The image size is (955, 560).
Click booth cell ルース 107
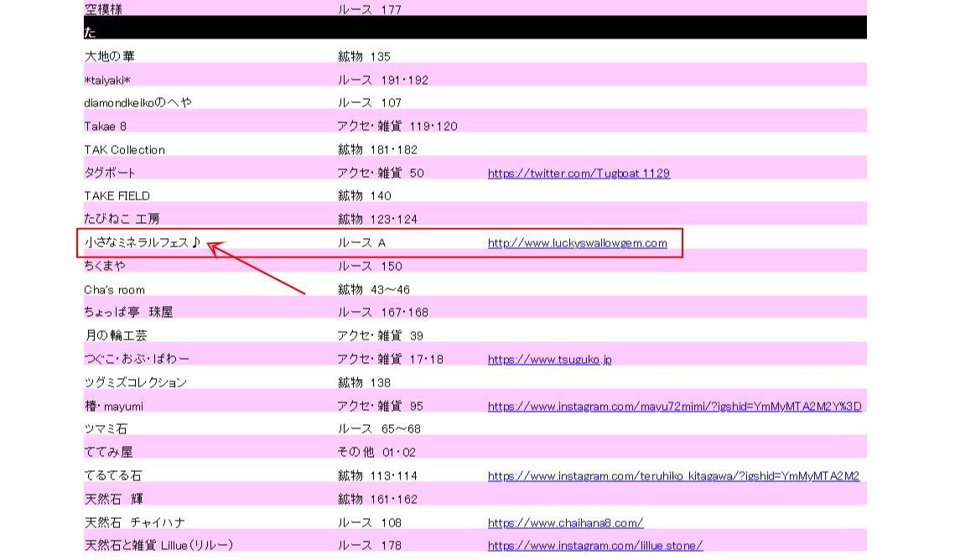(x=370, y=103)
